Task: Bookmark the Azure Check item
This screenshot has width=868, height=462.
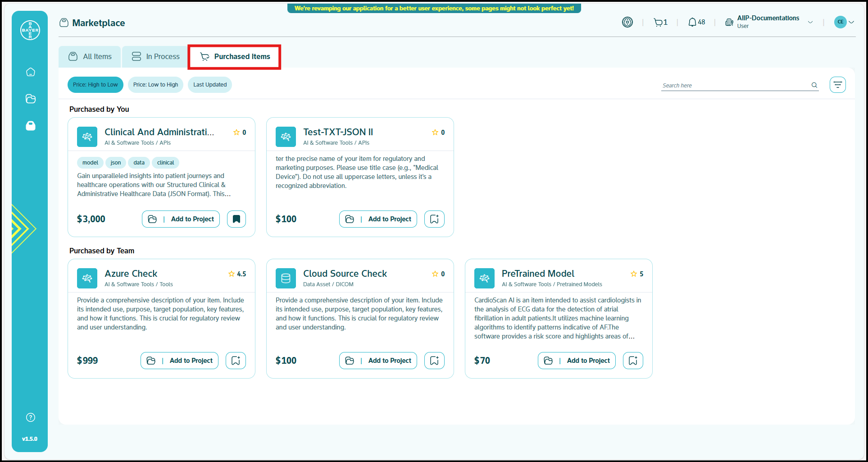Action: [236, 361]
